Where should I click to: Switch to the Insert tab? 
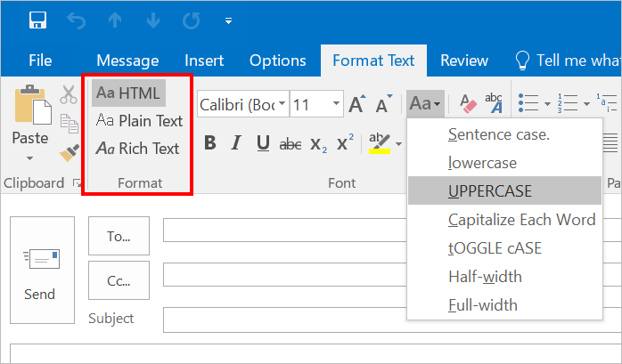(204, 61)
